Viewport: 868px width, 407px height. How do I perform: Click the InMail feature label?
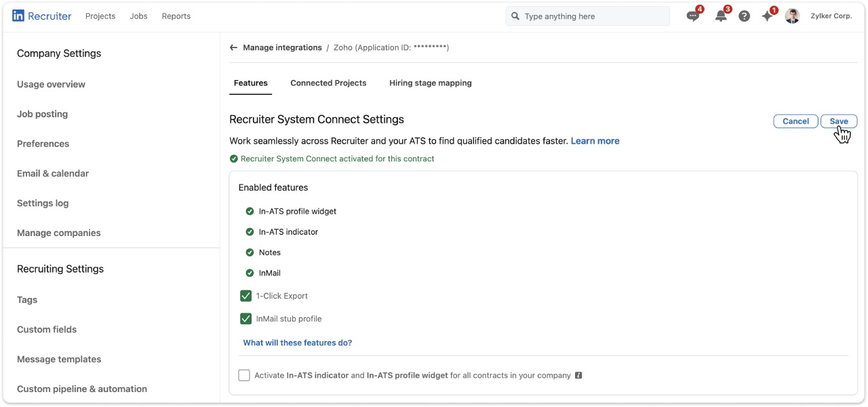270,273
